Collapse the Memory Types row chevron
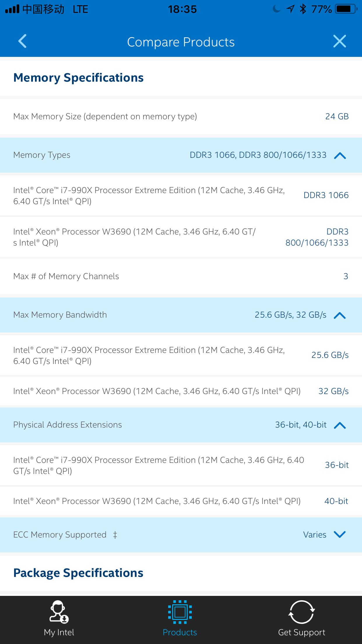 (340, 155)
